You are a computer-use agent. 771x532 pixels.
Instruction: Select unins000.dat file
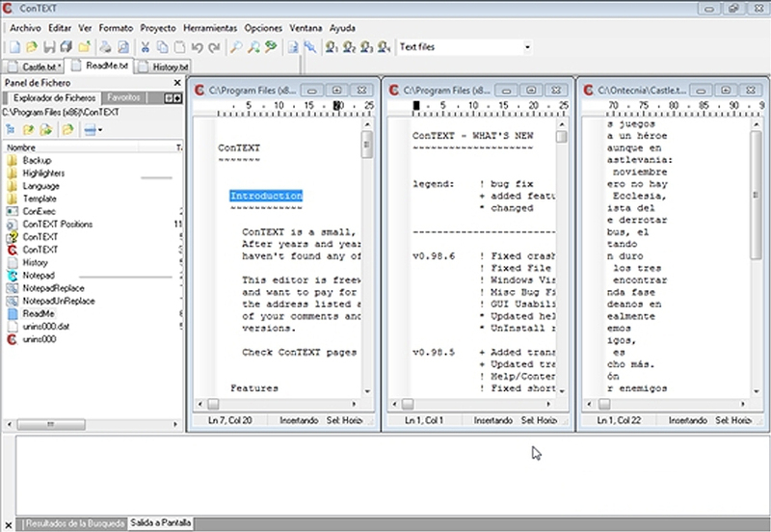tap(45, 327)
